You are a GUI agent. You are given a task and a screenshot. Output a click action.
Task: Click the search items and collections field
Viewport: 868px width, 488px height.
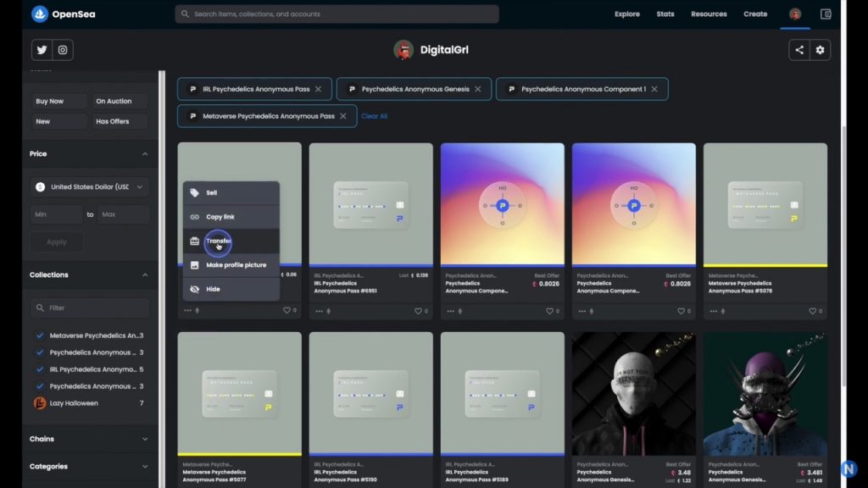337,14
